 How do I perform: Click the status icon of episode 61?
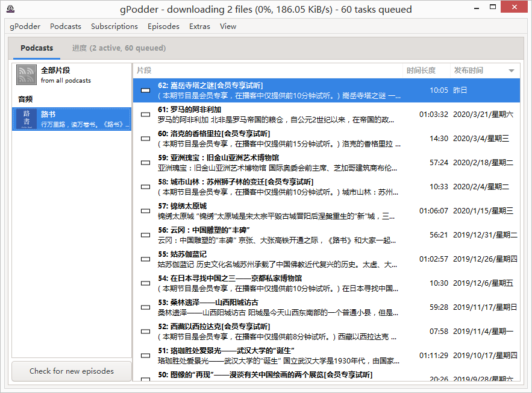point(146,115)
